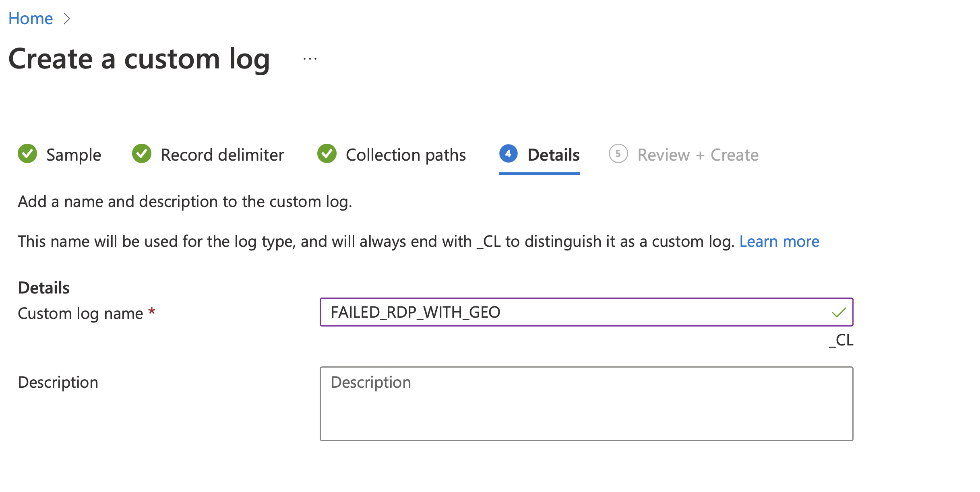Click the Custom log name label
Viewport: 980px width, 492px height.
pyautogui.click(x=81, y=314)
